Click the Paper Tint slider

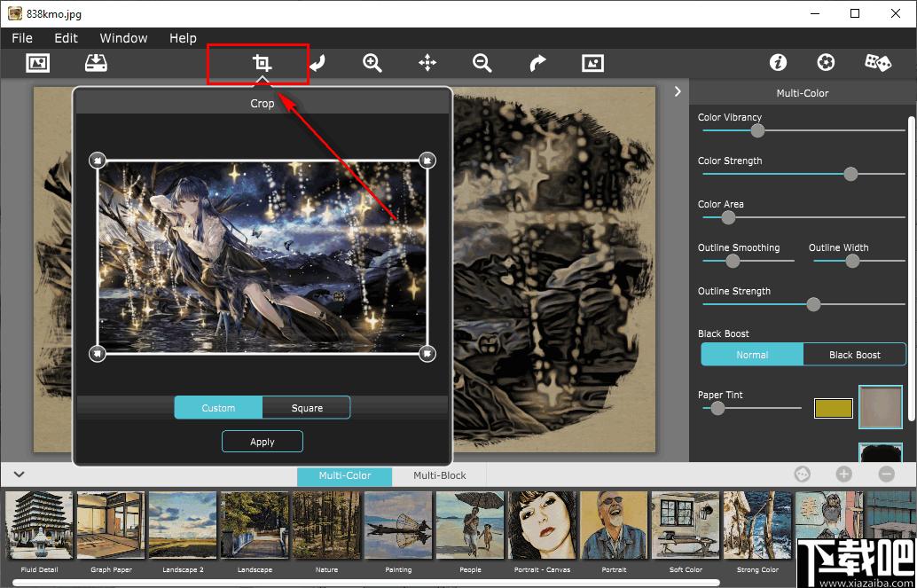(x=751, y=408)
